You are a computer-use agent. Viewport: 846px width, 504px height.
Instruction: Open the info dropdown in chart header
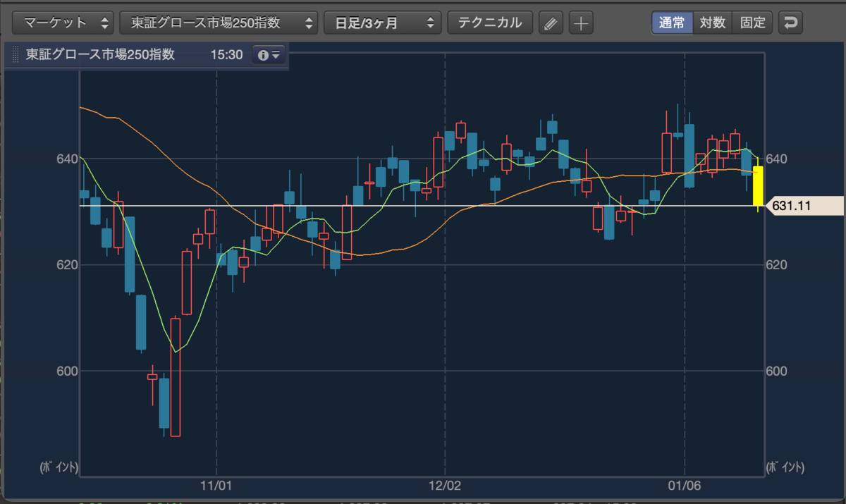tap(269, 55)
